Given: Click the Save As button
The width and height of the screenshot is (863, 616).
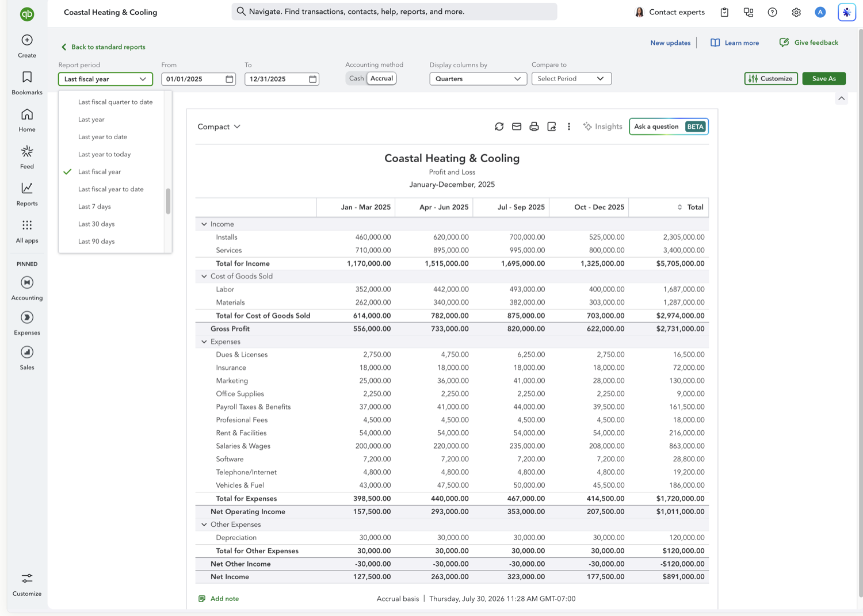Looking at the screenshot, I should 824,79.
